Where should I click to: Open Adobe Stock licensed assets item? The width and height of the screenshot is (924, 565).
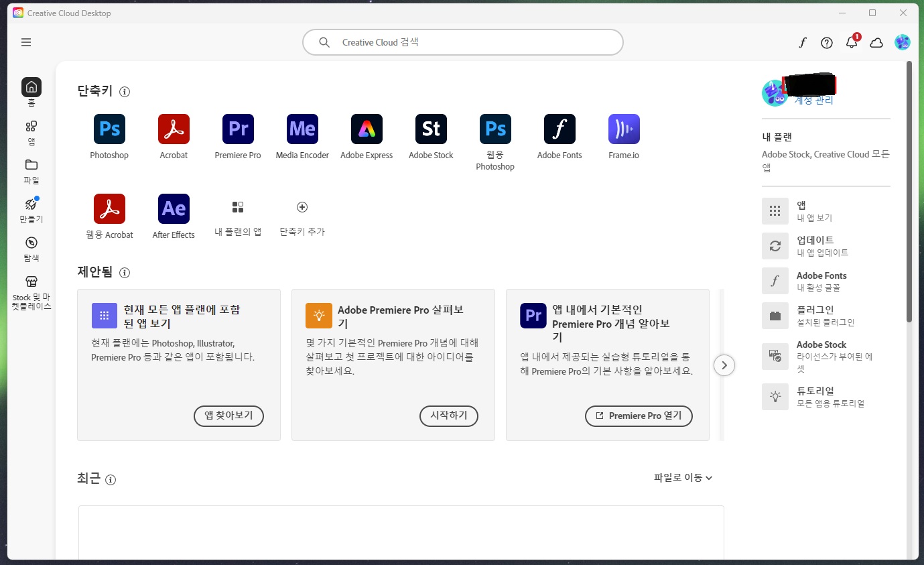click(x=826, y=356)
